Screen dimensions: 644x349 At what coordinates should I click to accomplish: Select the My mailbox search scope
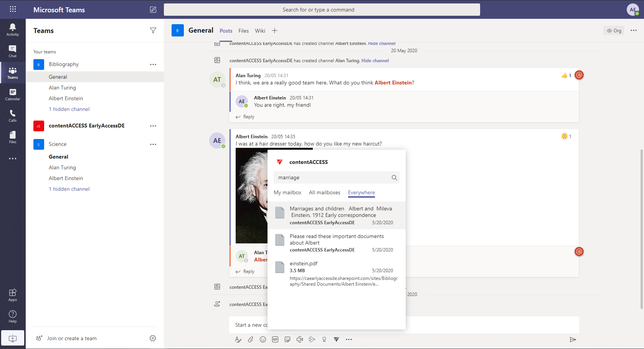pyautogui.click(x=287, y=193)
